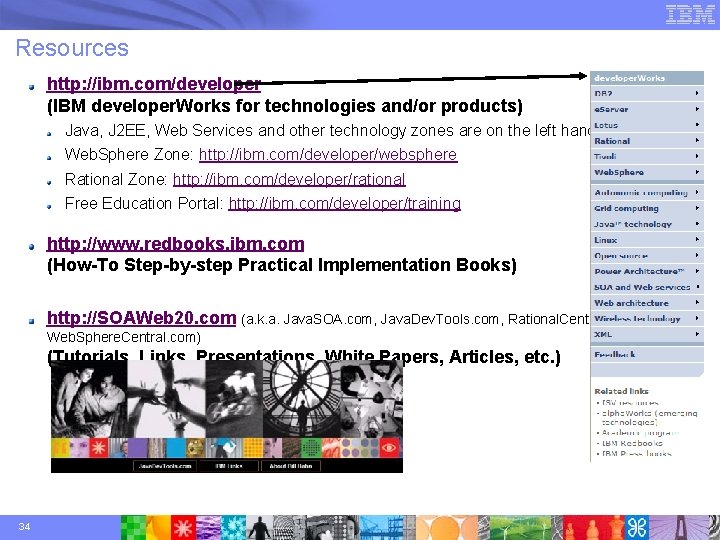The width and height of the screenshot is (720, 540).
Task: Click the blurred cyclist photo
Action: tap(234, 399)
